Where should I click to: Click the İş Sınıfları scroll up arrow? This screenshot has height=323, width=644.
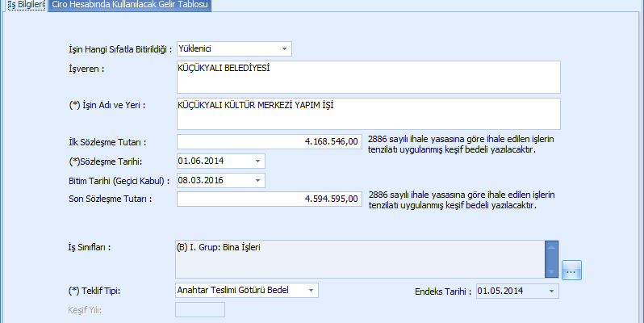(x=552, y=245)
